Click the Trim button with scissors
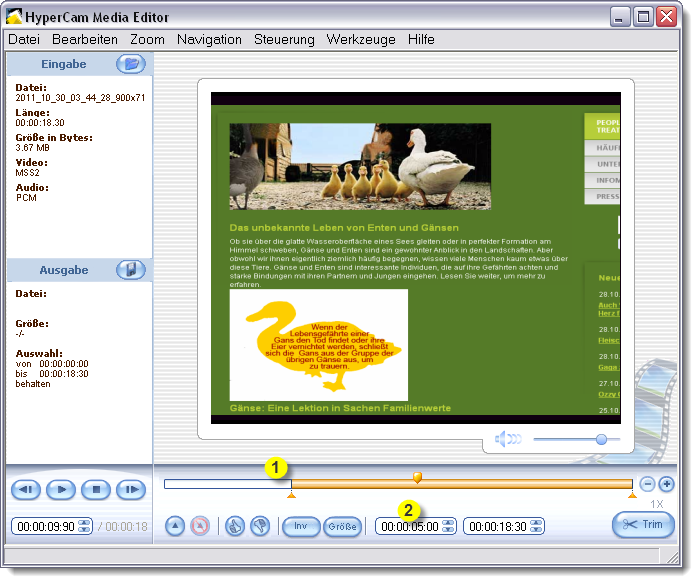The image size is (692, 577). click(643, 524)
